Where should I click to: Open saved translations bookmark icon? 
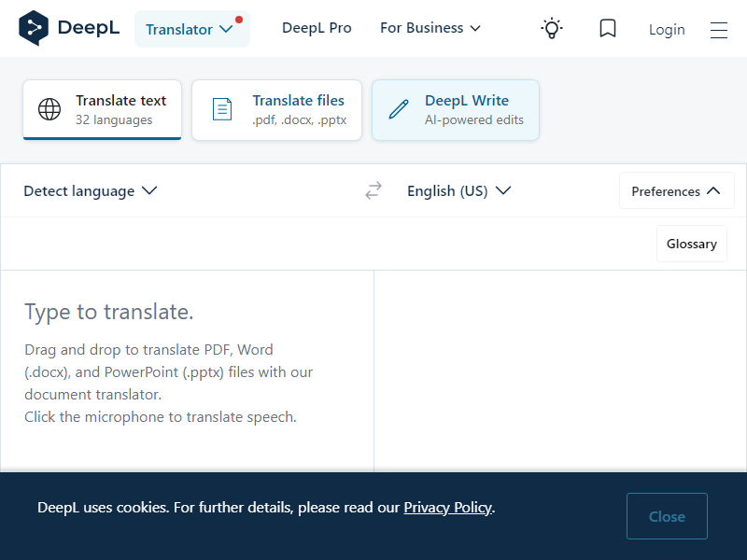coord(608,29)
